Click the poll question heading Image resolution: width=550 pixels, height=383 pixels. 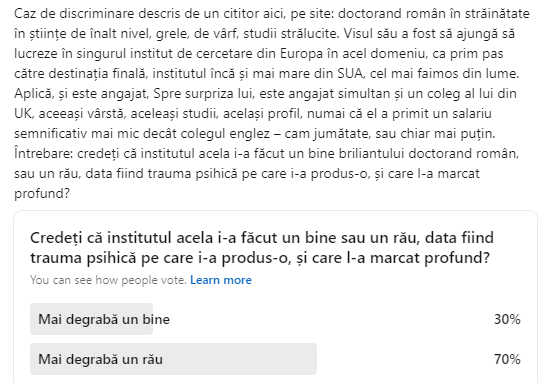(x=262, y=248)
